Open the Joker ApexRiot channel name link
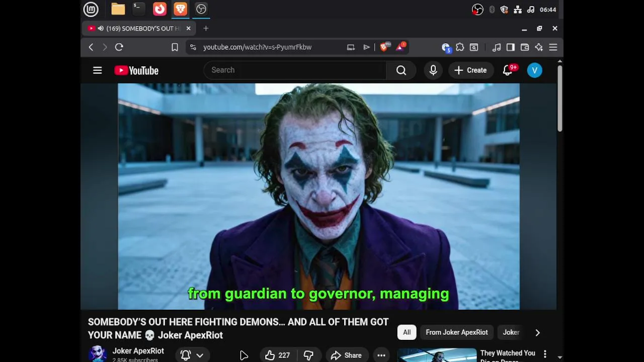Viewport: 644px width, 362px height. point(138,351)
